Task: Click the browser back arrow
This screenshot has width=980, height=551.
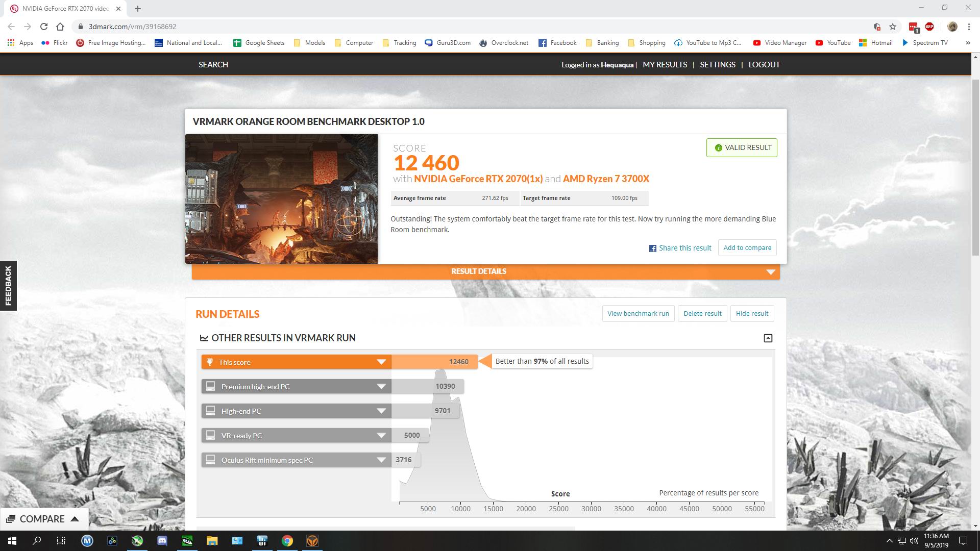Action: point(11,27)
